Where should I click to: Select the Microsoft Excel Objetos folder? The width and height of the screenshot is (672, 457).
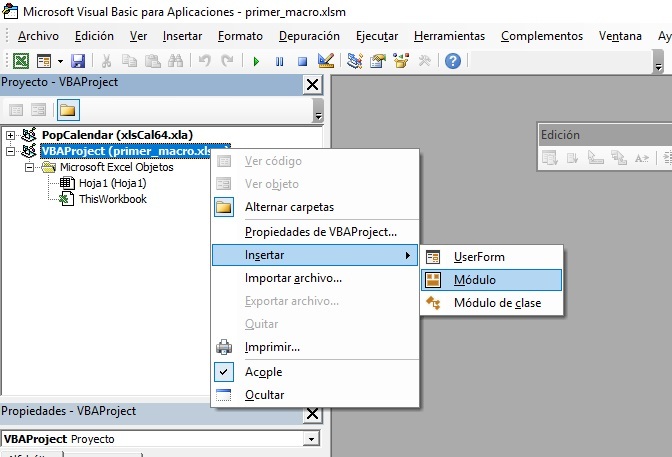tap(117, 167)
